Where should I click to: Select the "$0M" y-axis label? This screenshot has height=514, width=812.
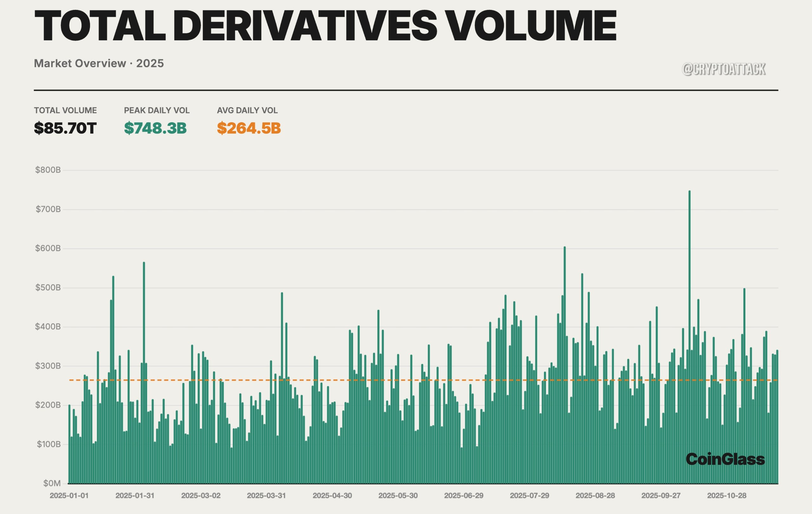tap(52, 483)
